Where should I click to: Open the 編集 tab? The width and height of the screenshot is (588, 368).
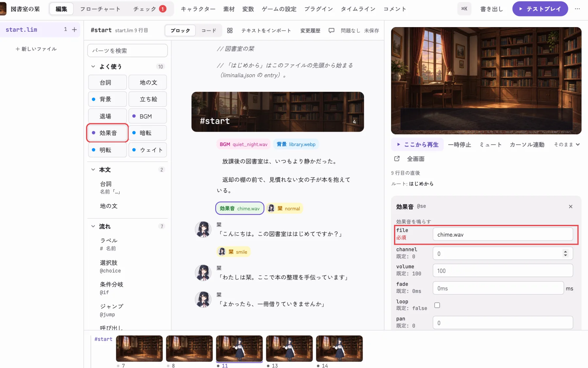coord(61,9)
